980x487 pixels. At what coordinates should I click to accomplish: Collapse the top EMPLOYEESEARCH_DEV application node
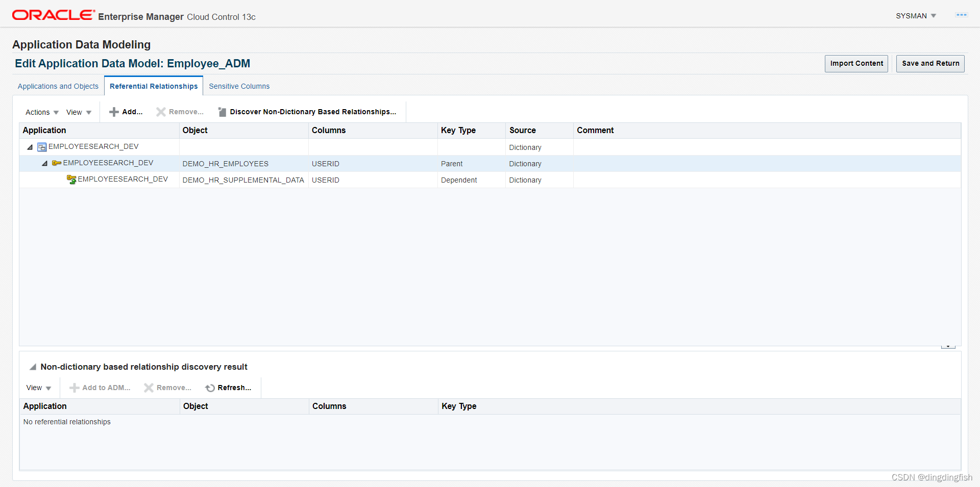(30, 147)
